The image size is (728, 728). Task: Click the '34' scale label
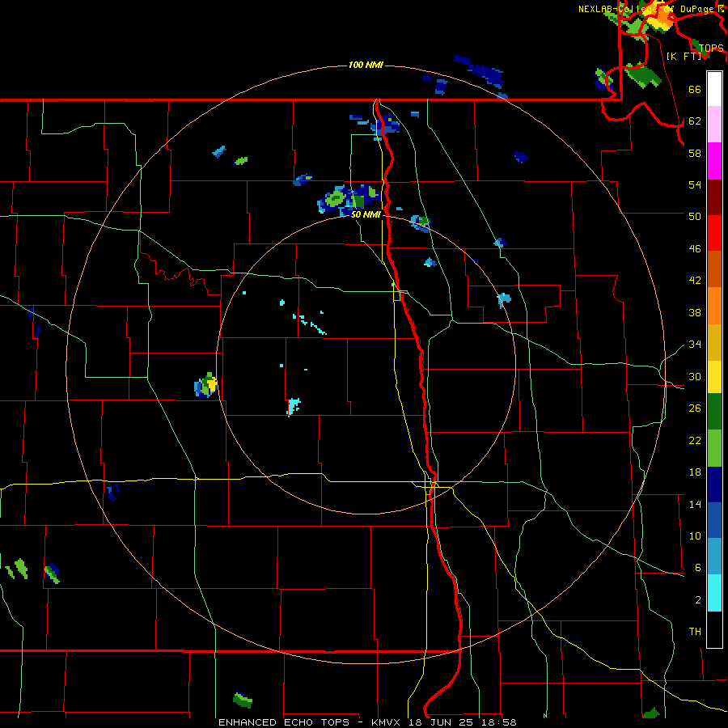tap(695, 345)
